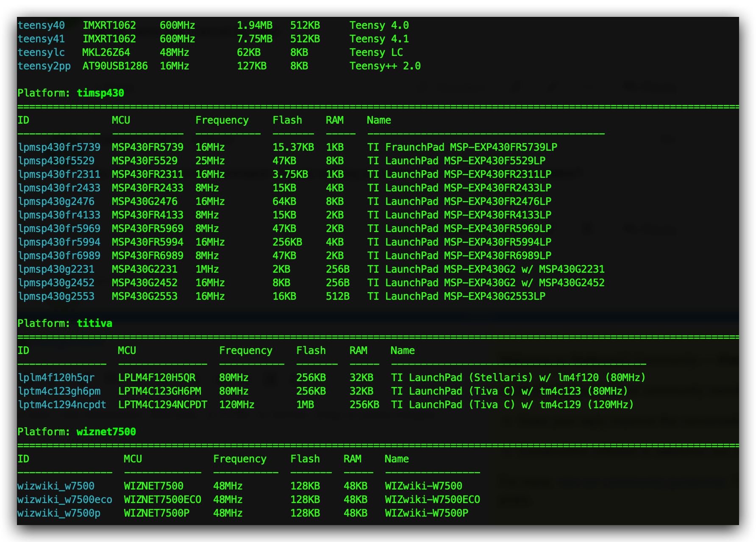This screenshot has width=756, height=542.
Task: Click the teensy40 board ID
Action: [x=41, y=25]
